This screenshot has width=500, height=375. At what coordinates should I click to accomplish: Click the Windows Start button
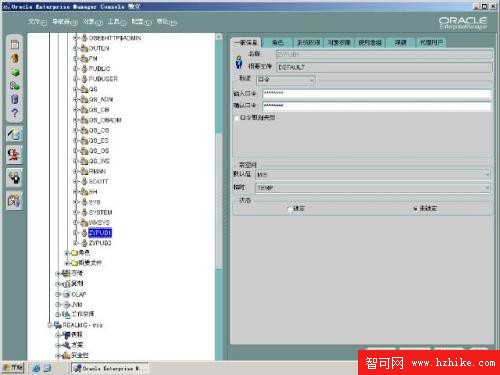click(13, 368)
